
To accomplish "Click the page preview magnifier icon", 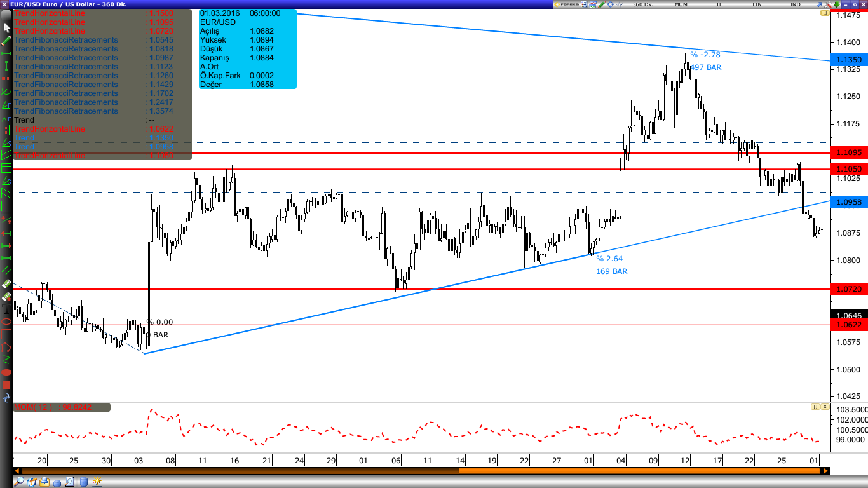I will pyautogui.click(x=70, y=482).
